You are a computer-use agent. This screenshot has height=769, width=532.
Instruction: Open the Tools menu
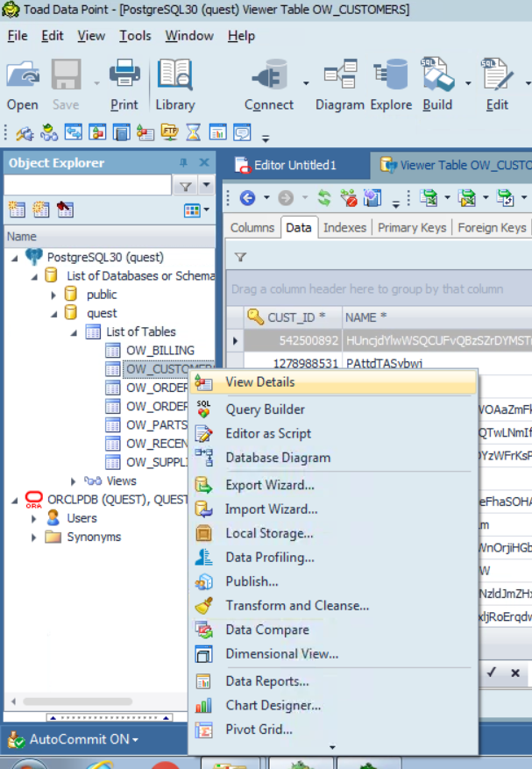(135, 36)
